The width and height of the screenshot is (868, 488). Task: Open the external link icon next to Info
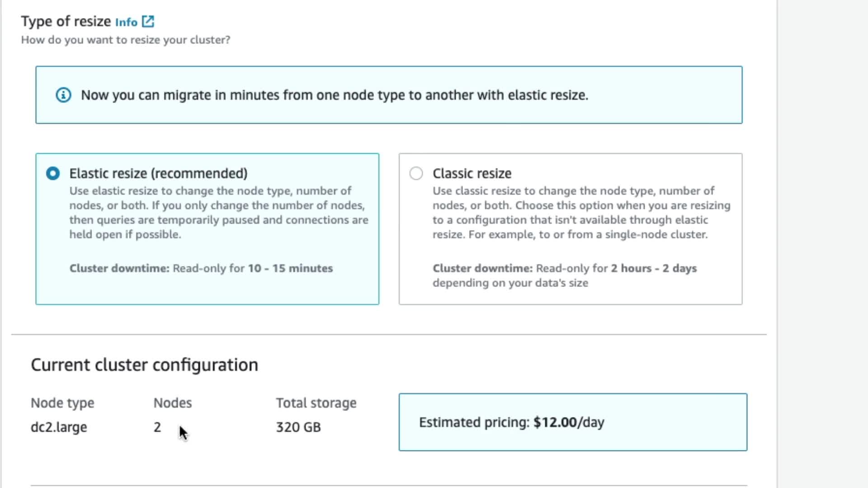[148, 21]
